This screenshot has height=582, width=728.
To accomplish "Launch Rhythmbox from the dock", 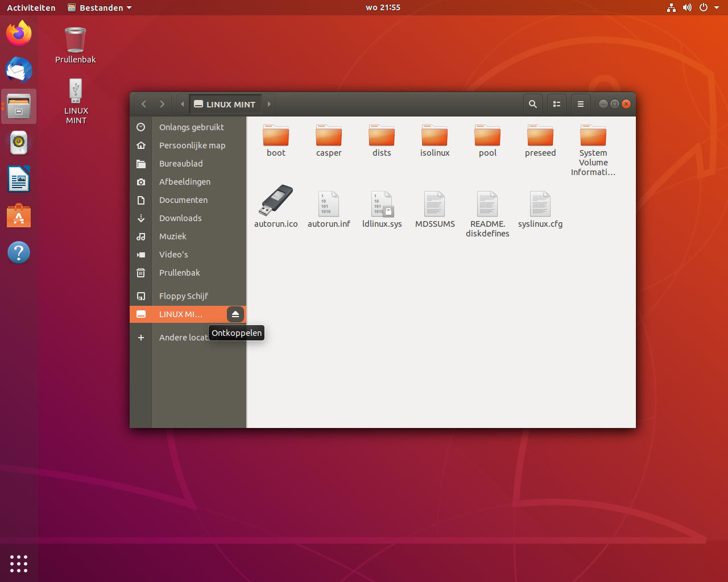I will 19,143.
